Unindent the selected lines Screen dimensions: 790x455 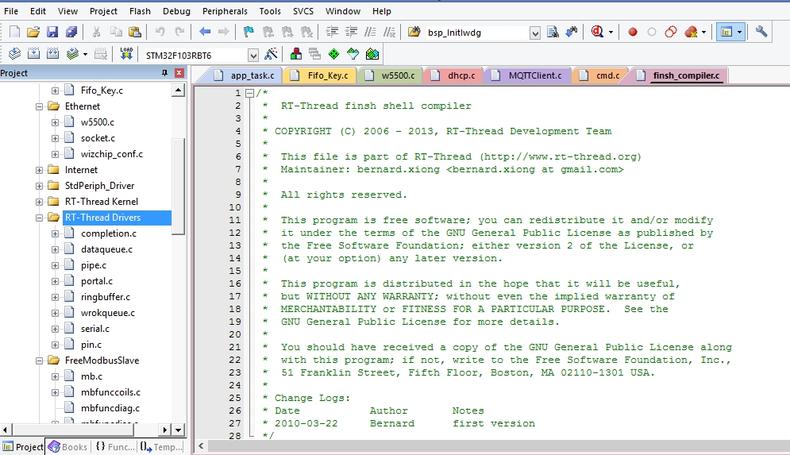(x=351, y=32)
